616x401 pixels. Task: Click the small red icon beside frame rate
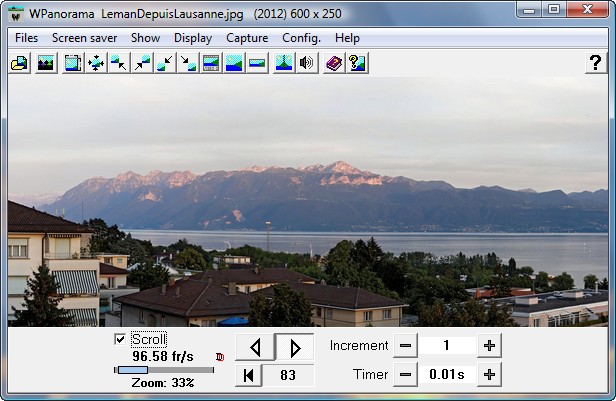219,356
